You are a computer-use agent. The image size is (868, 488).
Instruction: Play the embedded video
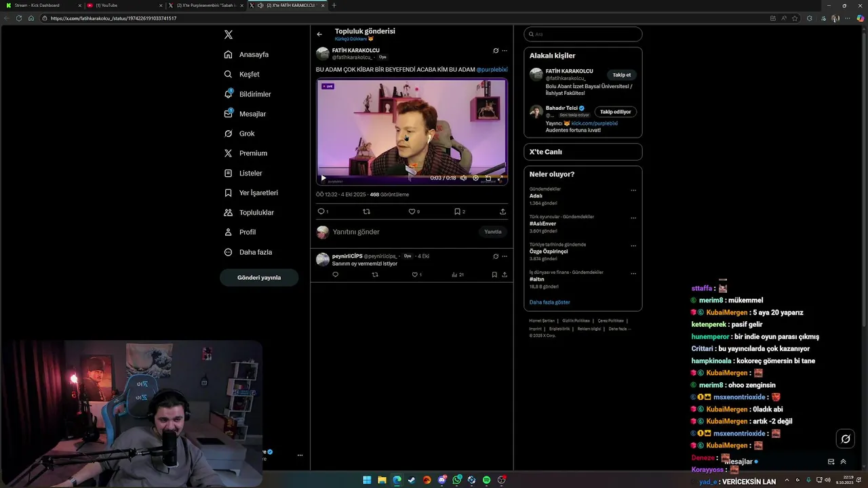pyautogui.click(x=323, y=178)
